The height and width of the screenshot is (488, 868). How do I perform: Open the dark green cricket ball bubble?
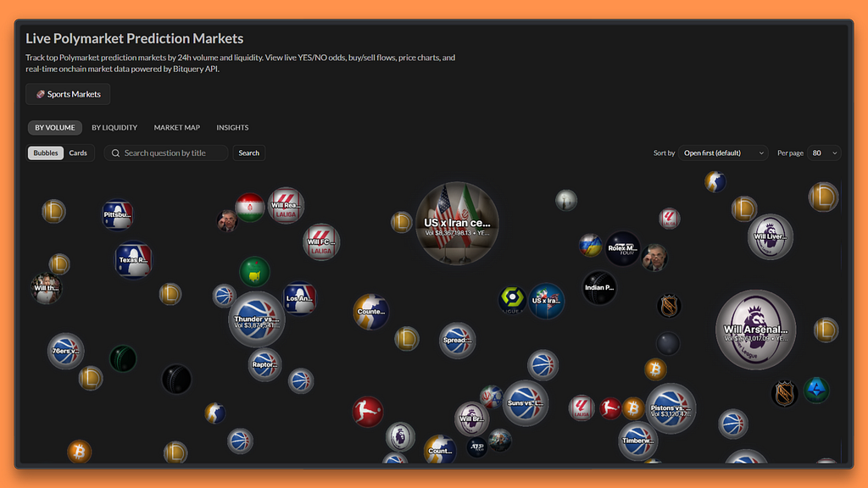[123, 358]
